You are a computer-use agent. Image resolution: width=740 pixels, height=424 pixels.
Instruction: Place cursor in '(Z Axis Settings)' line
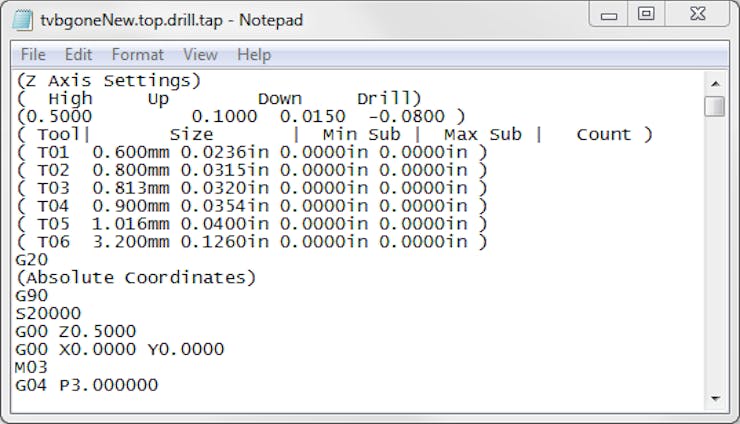(109, 81)
